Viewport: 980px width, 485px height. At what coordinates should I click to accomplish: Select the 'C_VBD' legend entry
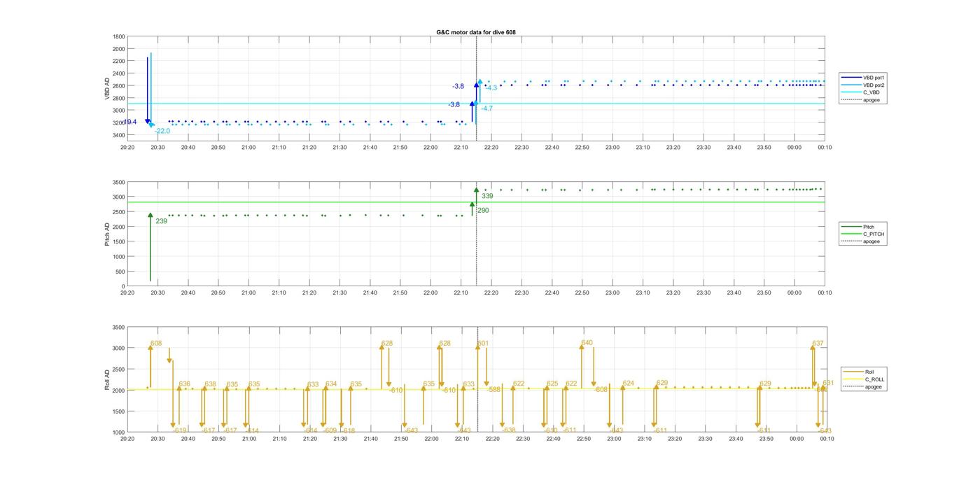(862, 92)
